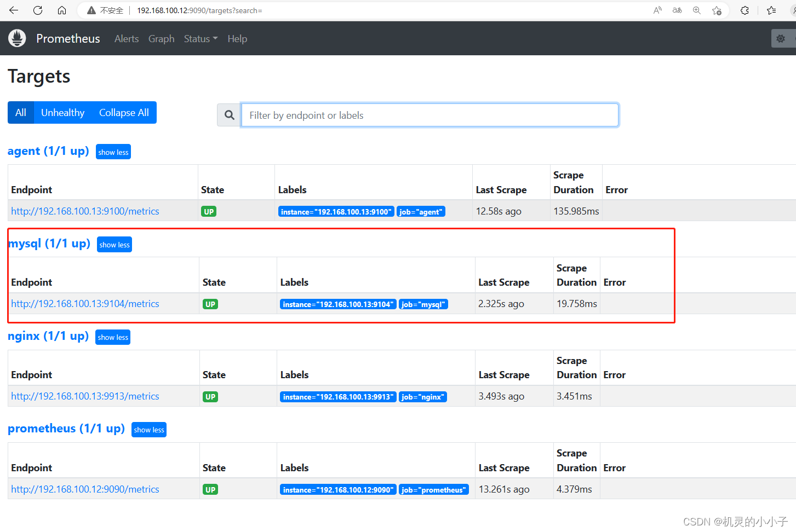Image resolution: width=796 pixels, height=532 pixels.
Task: Click label job="nginx"
Action: [x=422, y=397]
